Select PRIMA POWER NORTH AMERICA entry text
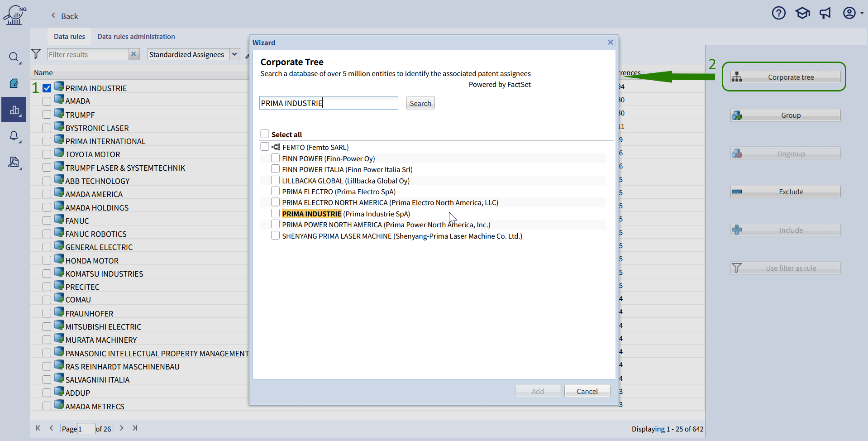This screenshot has height=441, width=868. coord(386,225)
